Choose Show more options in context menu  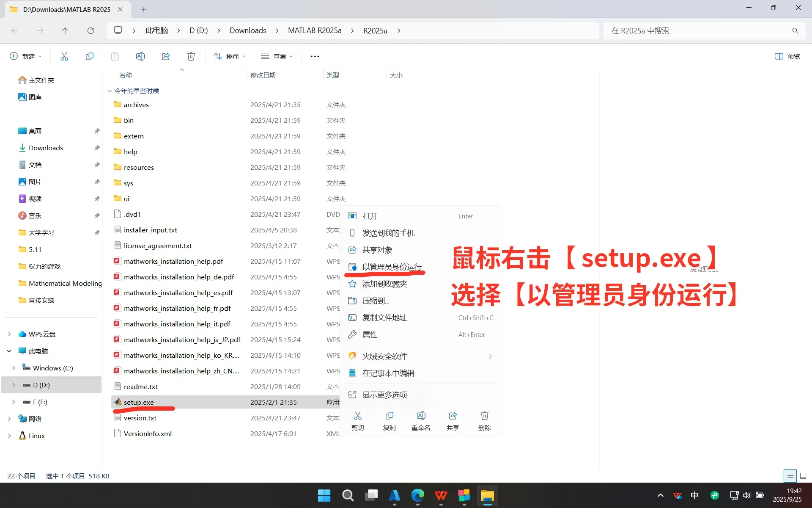pyautogui.click(x=384, y=395)
